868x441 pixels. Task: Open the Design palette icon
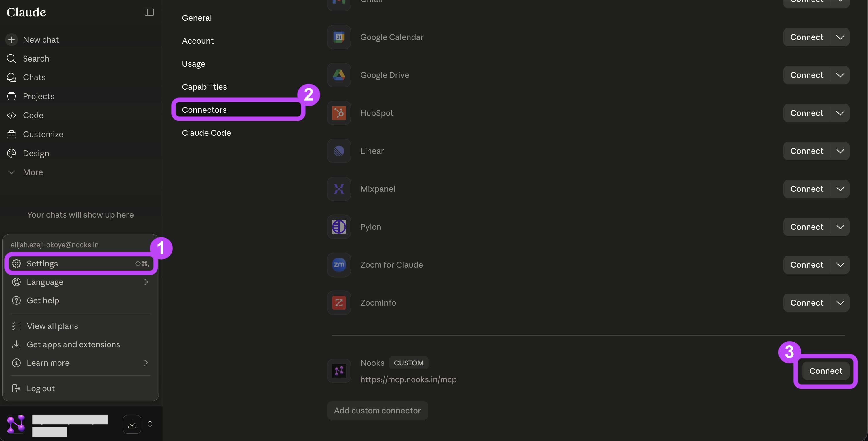12,153
